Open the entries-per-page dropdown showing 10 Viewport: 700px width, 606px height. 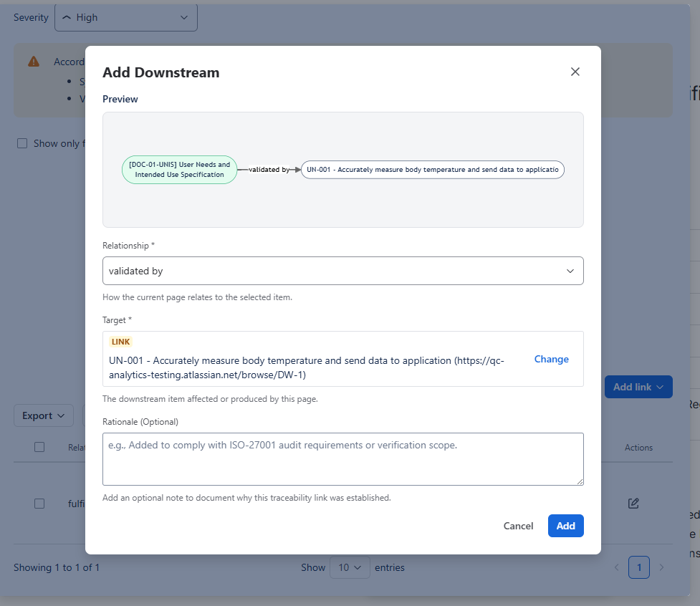pos(350,567)
